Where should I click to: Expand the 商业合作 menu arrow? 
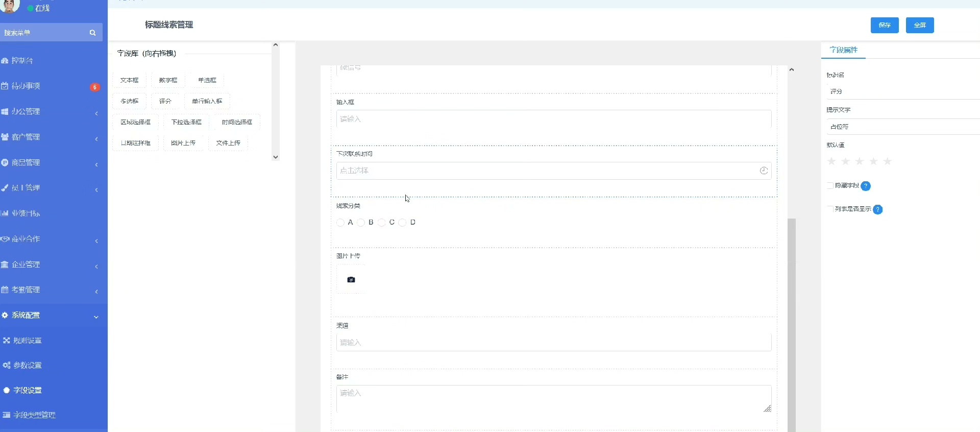(96, 241)
